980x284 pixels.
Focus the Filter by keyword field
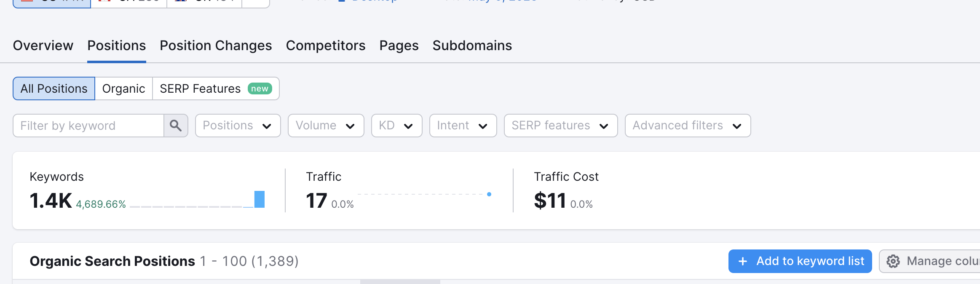click(x=88, y=126)
